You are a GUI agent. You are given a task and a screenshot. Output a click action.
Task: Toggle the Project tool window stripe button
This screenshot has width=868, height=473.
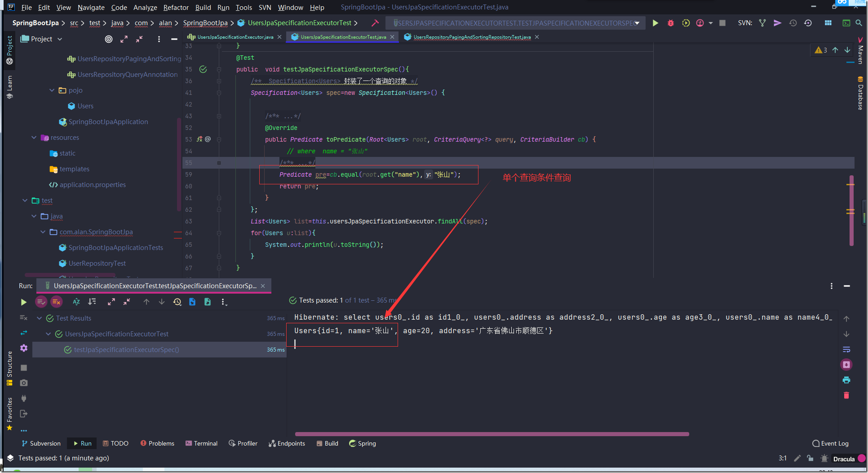(9, 50)
